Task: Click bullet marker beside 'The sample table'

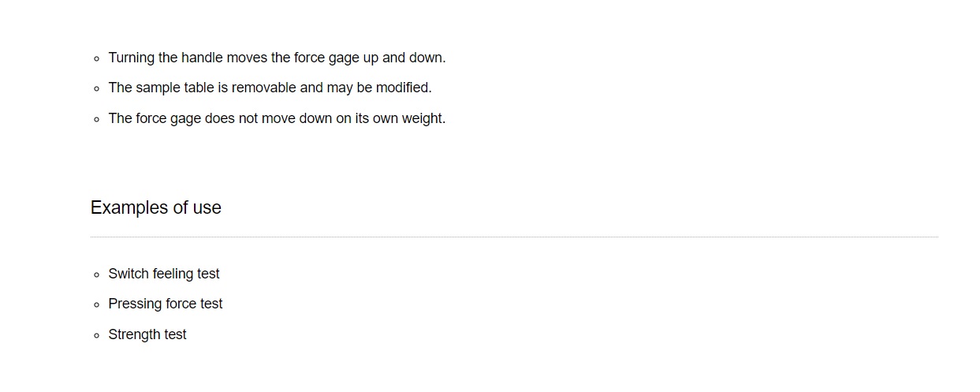Action: 96,88
